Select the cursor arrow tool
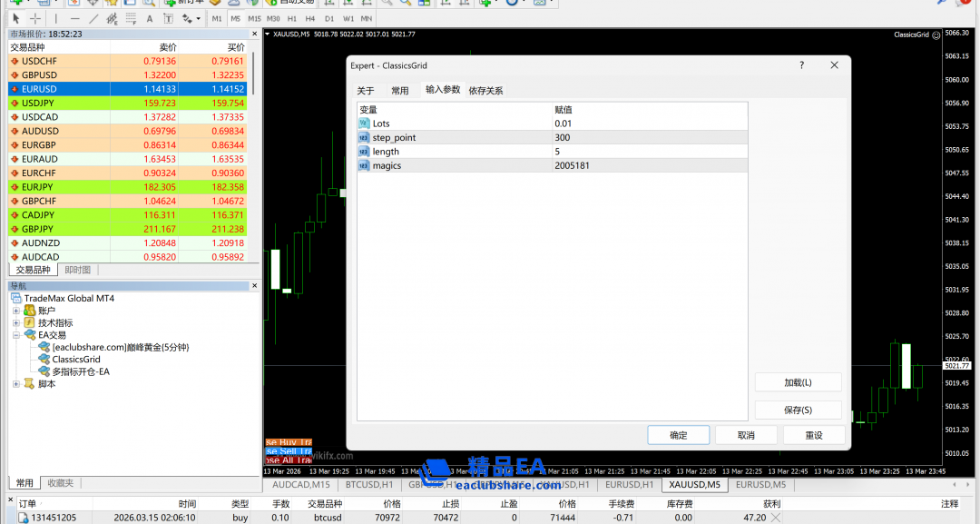 15,18
